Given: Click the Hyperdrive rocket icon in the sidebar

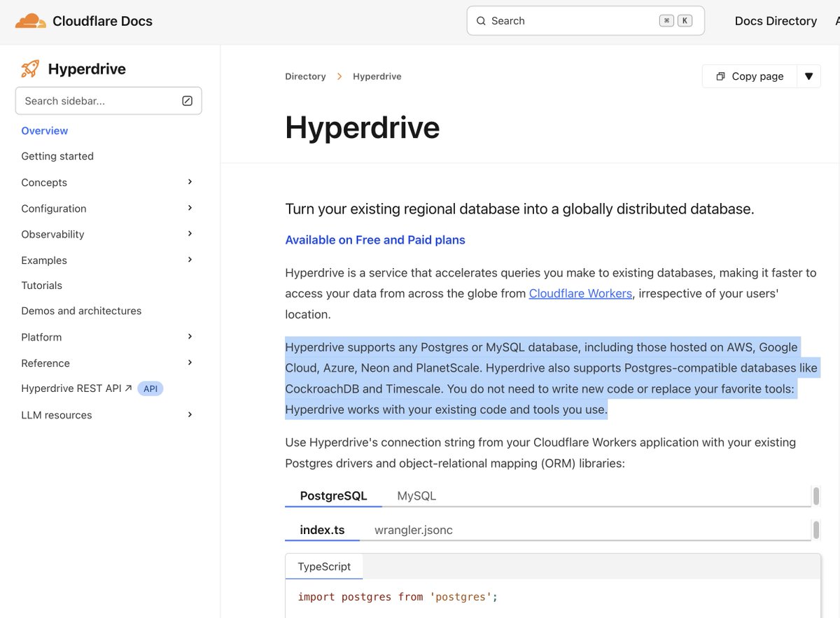Looking at the screenshot, I should click(29, 68).
